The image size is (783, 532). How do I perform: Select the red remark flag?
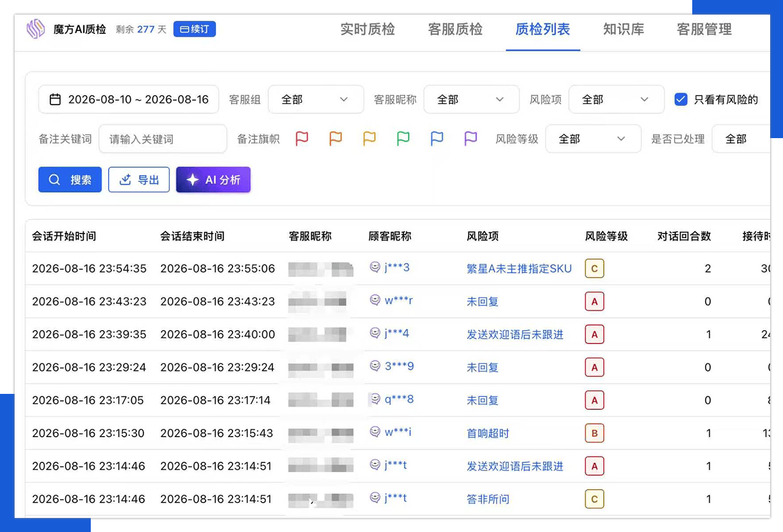302,139
